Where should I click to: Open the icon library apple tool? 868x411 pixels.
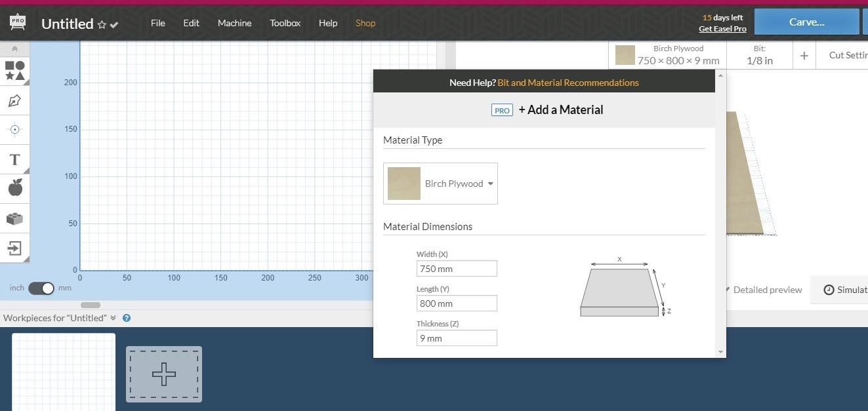pos(15,189)
